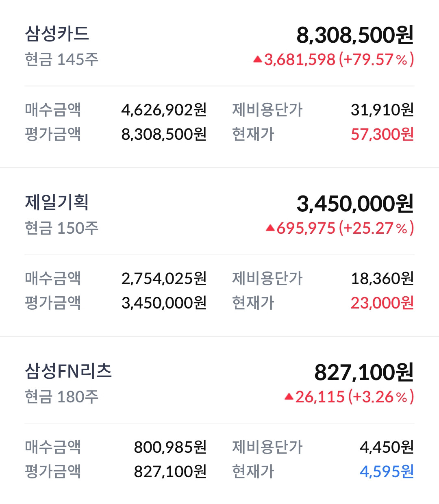This screenshot has height=504, width=439.
Task: Tap the red 57,300원 current price
Action: [382, 134]
